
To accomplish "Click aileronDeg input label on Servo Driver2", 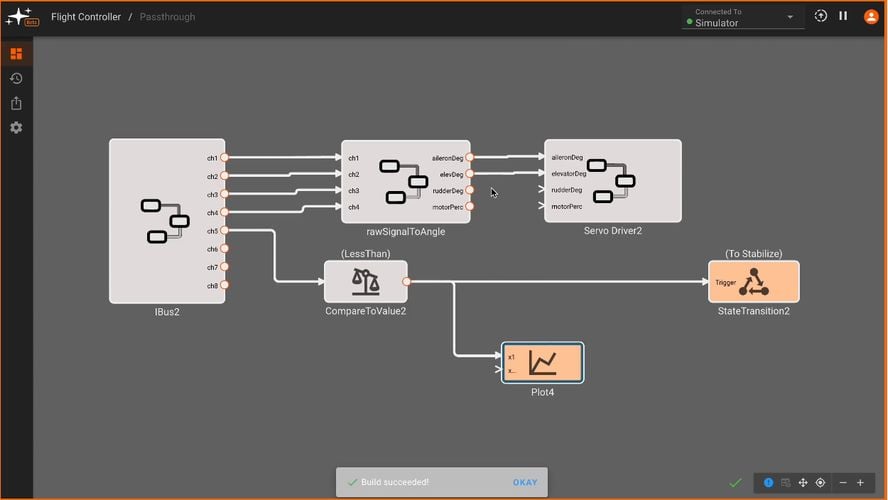I will tap(567, 157).
